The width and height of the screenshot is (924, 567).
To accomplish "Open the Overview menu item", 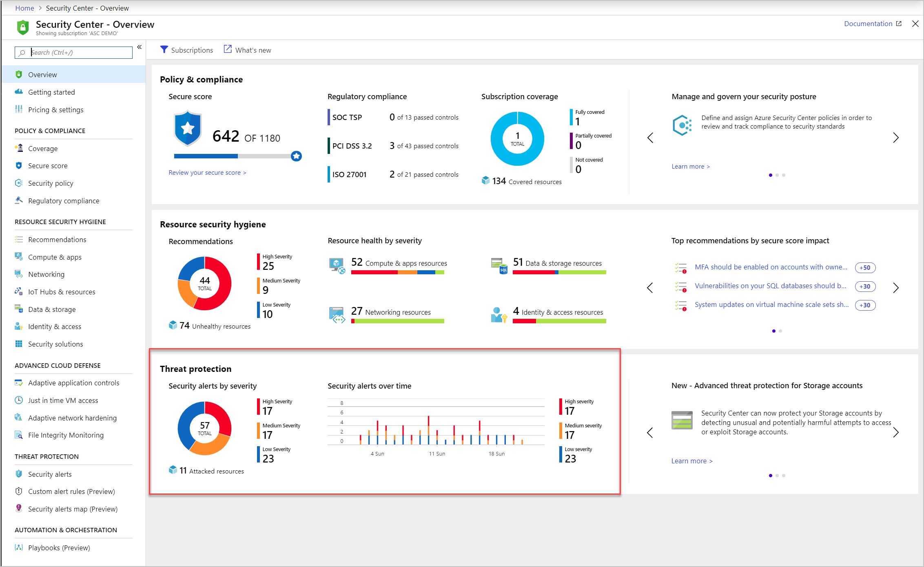I will tap(73, 74).
